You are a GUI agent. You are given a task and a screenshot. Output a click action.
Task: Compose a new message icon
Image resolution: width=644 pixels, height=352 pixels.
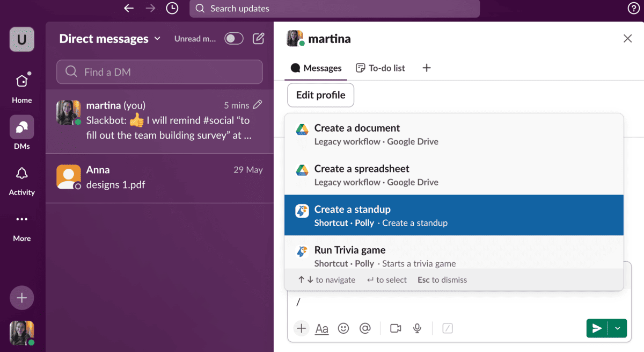pyautogui.click(x=259, y=39)
